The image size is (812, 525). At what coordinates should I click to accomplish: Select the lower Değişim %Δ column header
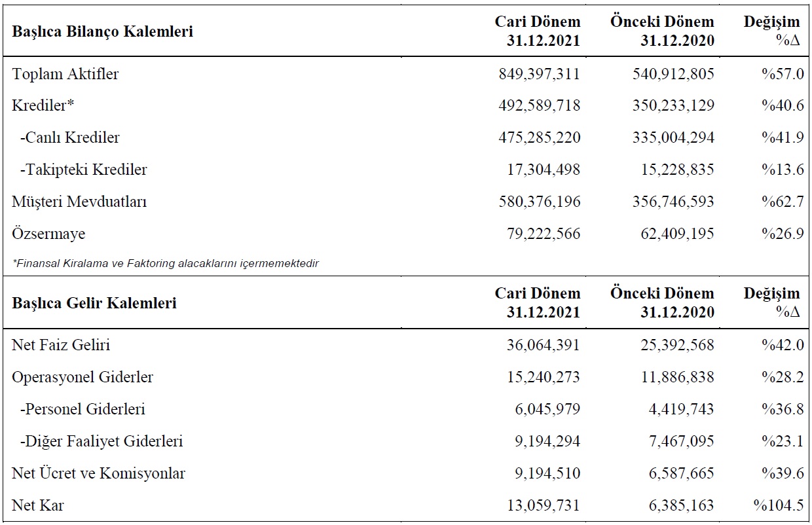(x=772, y=303)
